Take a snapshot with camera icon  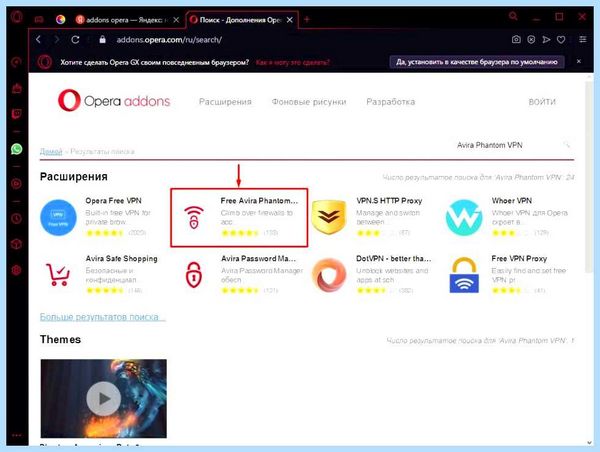[516, 39]
